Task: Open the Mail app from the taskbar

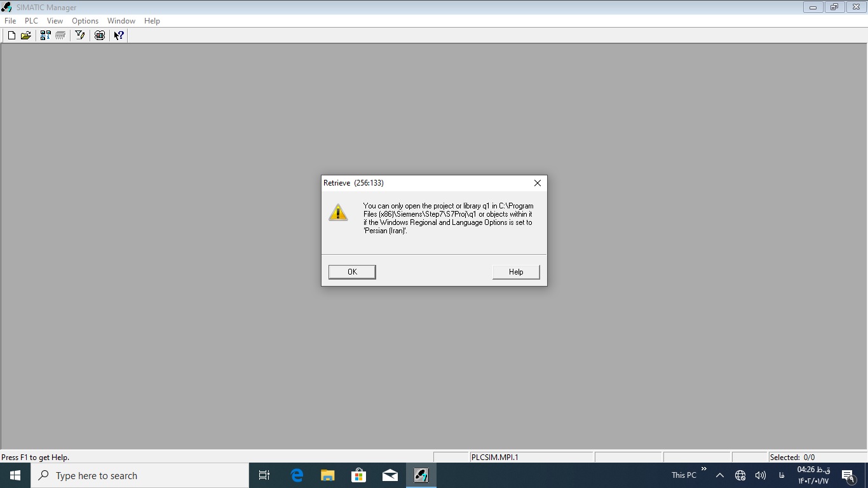Action: [x=390, y=475]
